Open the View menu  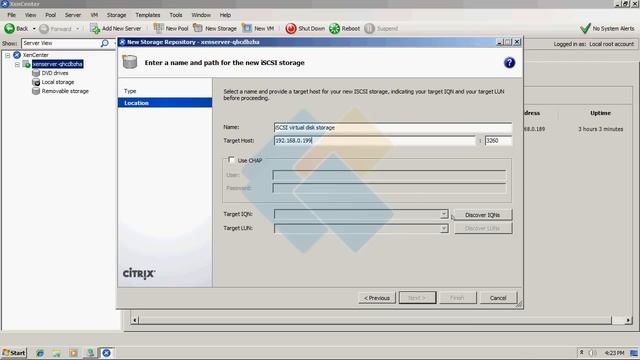30,15
